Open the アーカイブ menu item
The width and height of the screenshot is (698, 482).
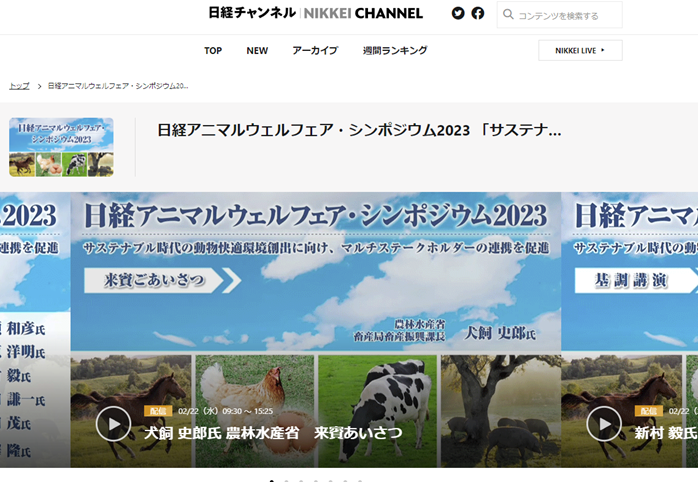coord(315,51)
